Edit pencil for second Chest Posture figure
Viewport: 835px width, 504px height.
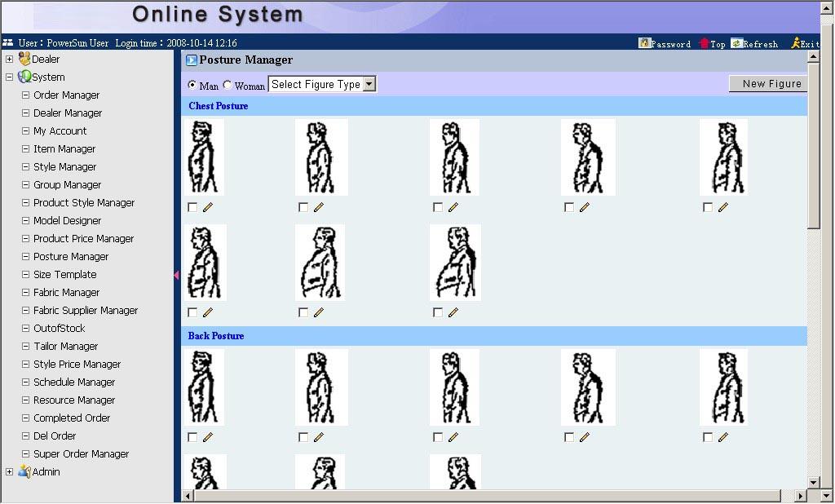319,207
